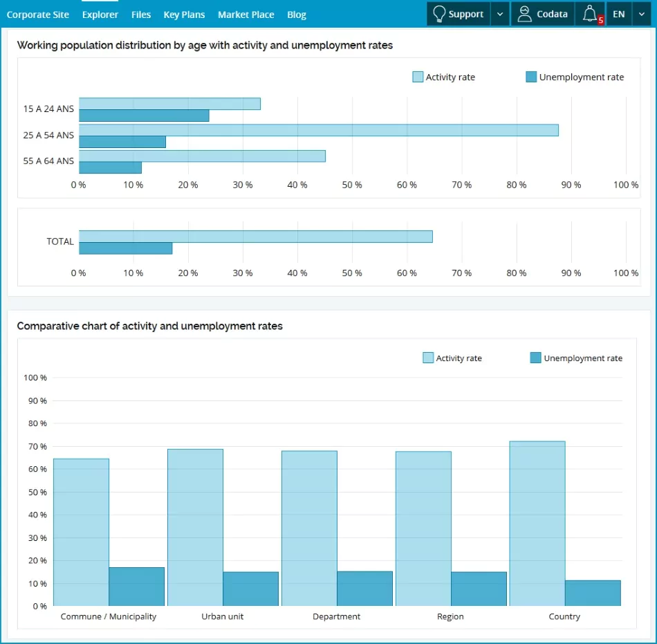
Task: Click the 15 A 24 ANS axis label
Action: [48, 109]
